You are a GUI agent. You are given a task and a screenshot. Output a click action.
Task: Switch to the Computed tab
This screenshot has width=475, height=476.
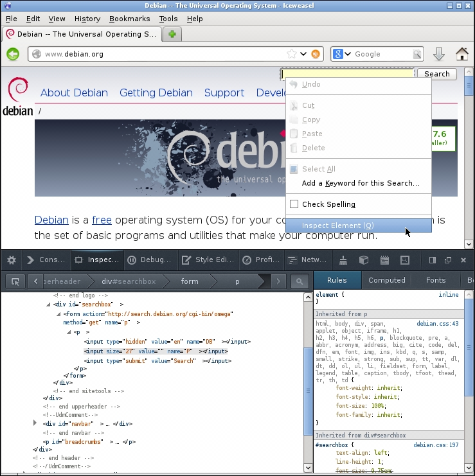pyautogui.click(x=387, y=280)
